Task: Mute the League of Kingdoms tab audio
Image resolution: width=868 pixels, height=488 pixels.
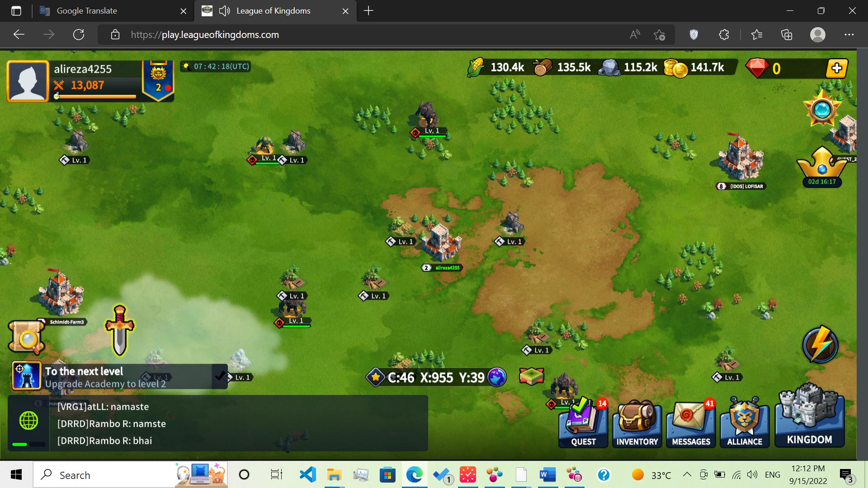Action: [x=224, y=11]
